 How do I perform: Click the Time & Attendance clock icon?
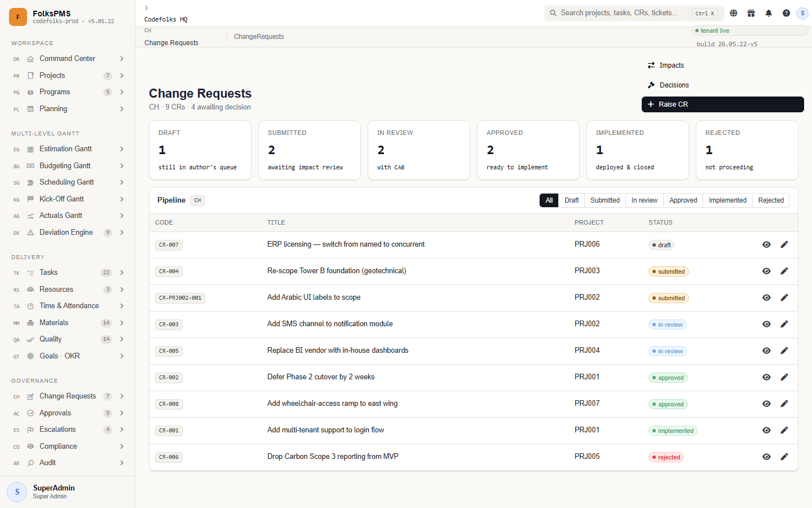[30, 306]
